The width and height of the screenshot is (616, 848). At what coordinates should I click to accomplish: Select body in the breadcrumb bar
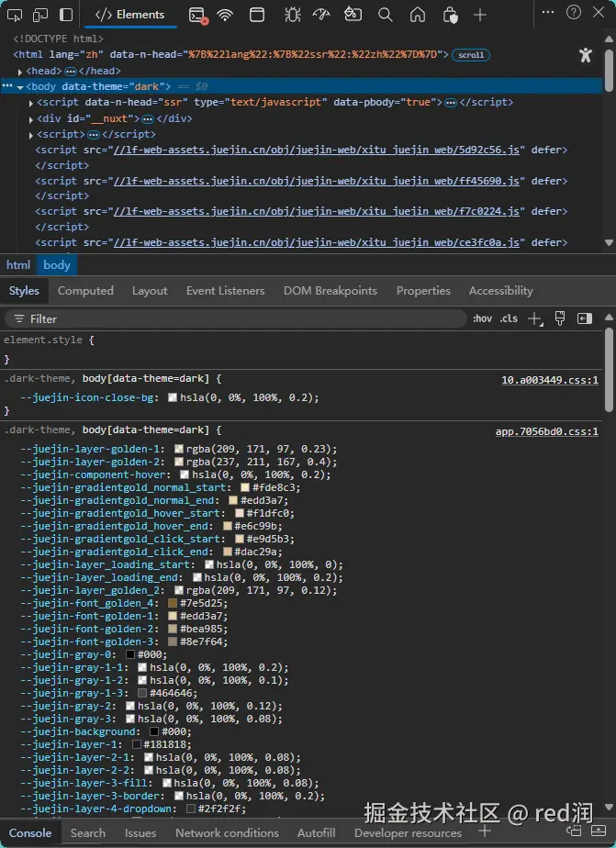57,265
